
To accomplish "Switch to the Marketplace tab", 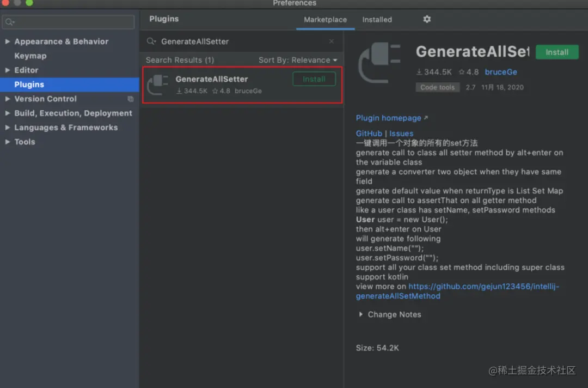I will 325,20.
